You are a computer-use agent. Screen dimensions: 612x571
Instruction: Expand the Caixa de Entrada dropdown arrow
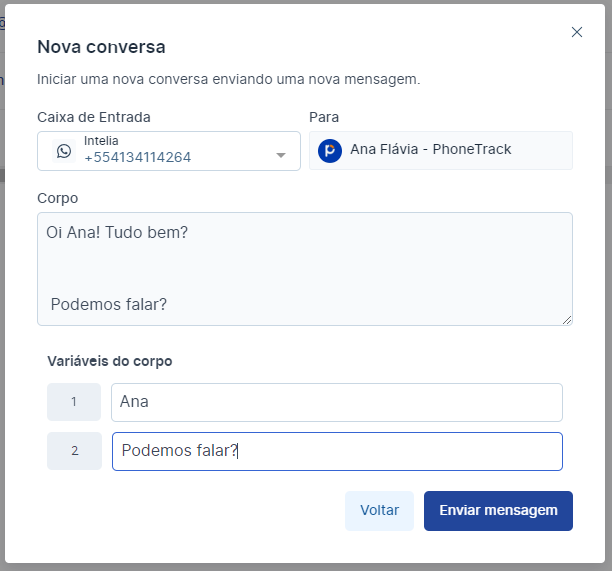point(281,155)
